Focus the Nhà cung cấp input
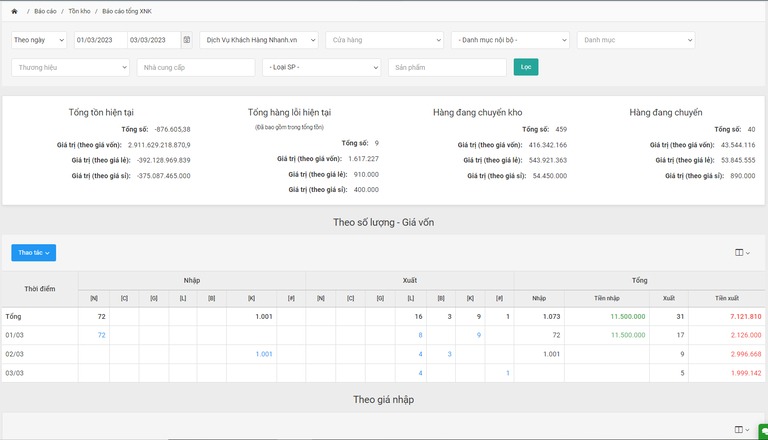 pyautogui.click(x=196, y=67)
